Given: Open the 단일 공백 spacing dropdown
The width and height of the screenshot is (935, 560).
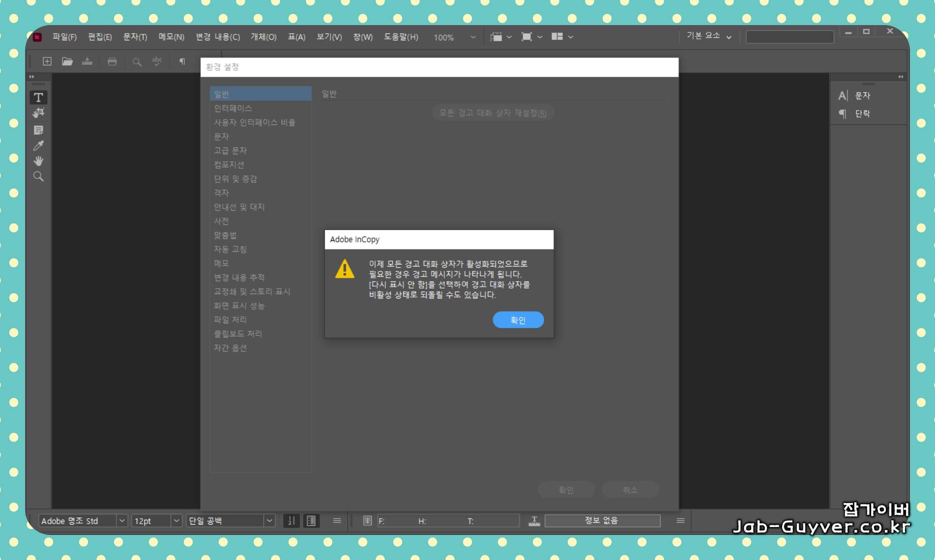Looking at the screenshot, I should [x=269, y=521].
